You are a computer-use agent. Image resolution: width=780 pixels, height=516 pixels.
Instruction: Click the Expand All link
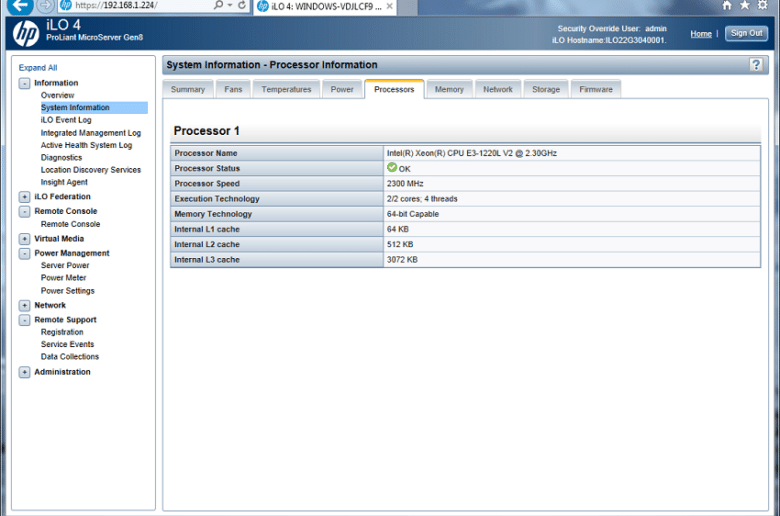point(38,68)
